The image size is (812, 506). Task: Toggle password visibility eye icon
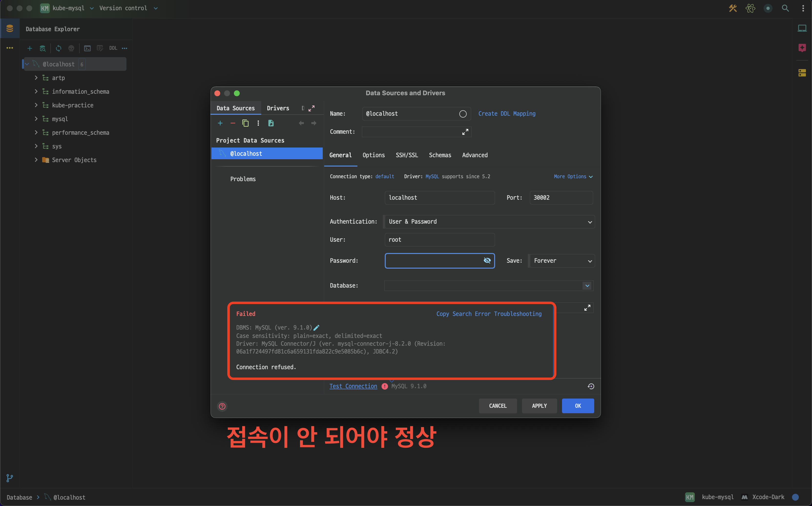coord(487,260)
